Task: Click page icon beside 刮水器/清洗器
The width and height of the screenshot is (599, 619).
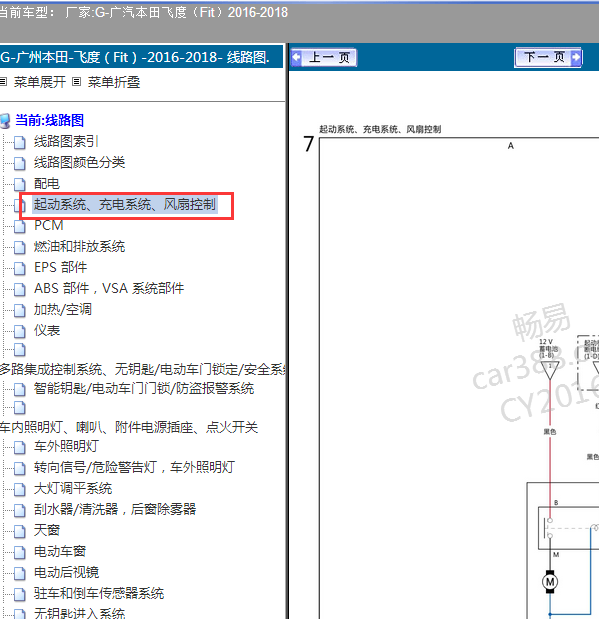Action: pos(20,510)
